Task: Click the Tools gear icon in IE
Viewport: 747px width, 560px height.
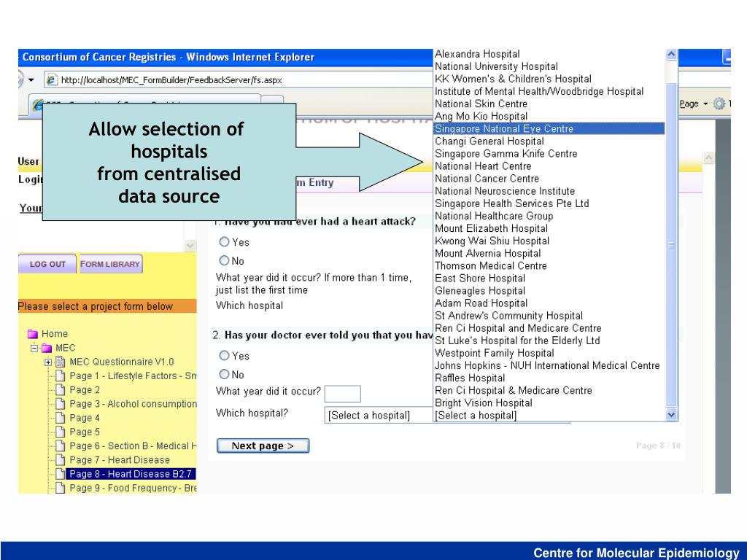Action: point(719,104)
